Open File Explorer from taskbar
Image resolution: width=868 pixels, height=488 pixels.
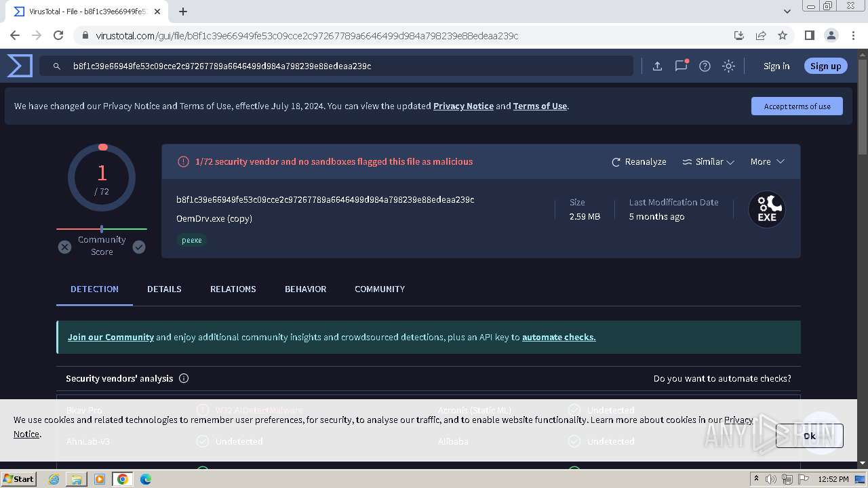(x=77, y=479)
